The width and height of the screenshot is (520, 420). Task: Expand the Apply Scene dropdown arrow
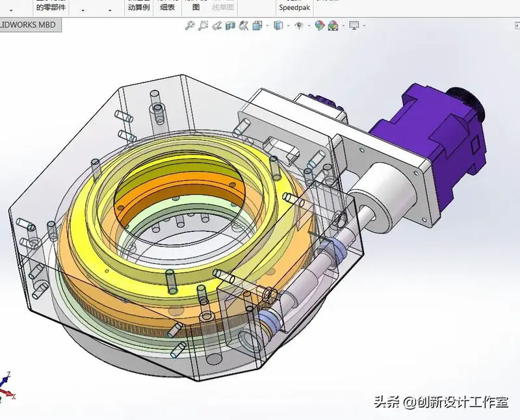coord(343,26)
